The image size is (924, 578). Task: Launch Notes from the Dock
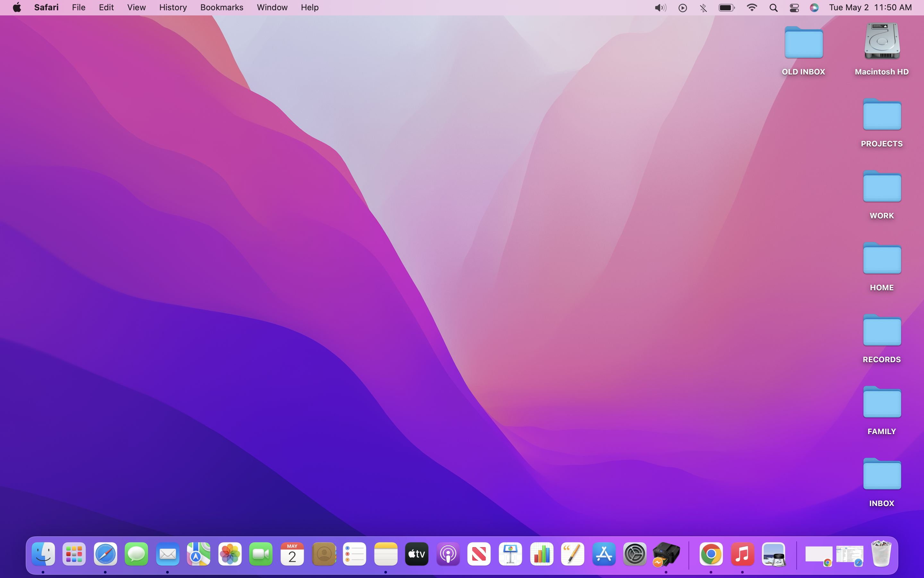tap(386, 554)
